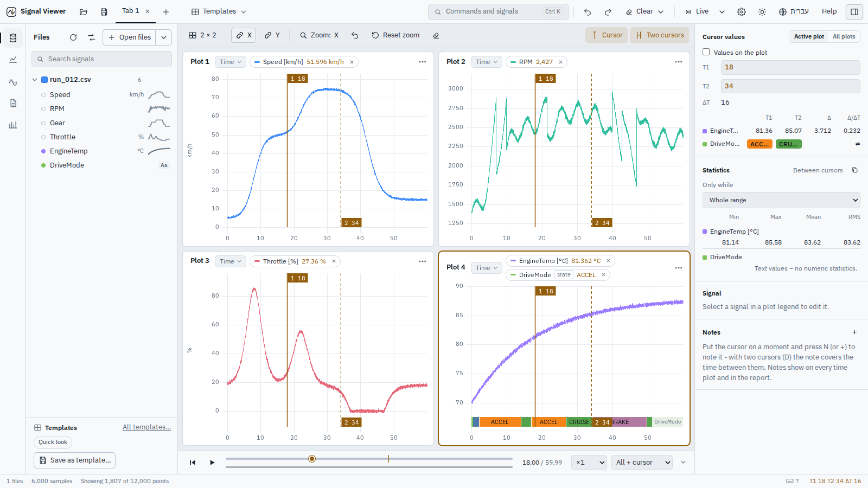The image size is (868, 488).
Task: Toggle light theme sun icon
Action: click(762, 11)
